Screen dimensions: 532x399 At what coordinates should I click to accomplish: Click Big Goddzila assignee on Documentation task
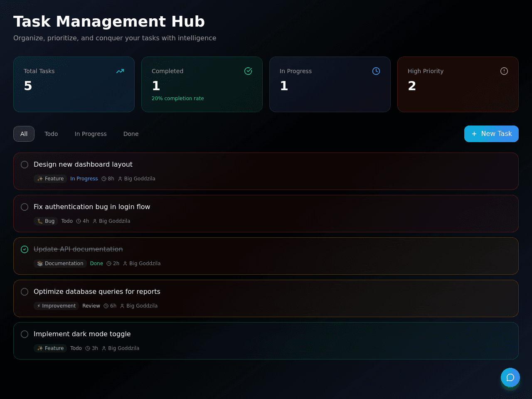coord(145,264)
